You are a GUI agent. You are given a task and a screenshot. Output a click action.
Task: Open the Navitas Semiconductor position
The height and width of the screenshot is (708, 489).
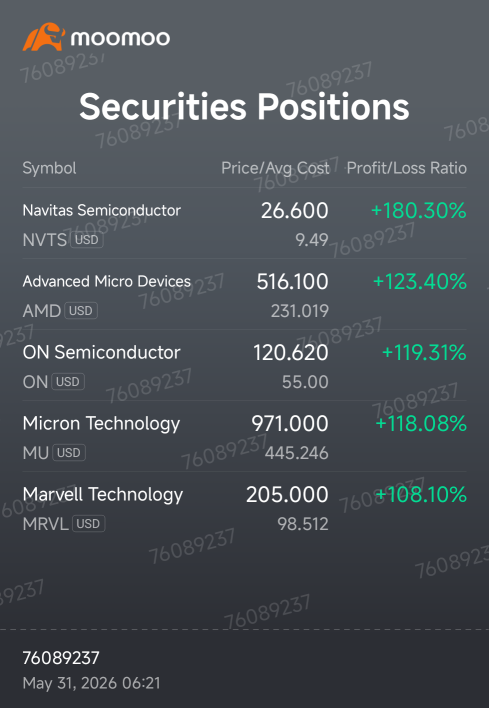tap(244, 223)
